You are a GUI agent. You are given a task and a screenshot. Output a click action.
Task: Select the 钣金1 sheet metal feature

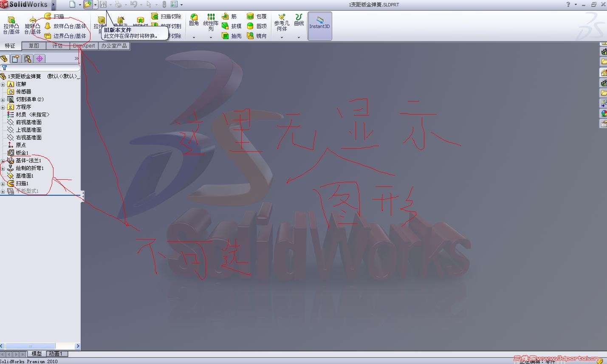point(18,153)
